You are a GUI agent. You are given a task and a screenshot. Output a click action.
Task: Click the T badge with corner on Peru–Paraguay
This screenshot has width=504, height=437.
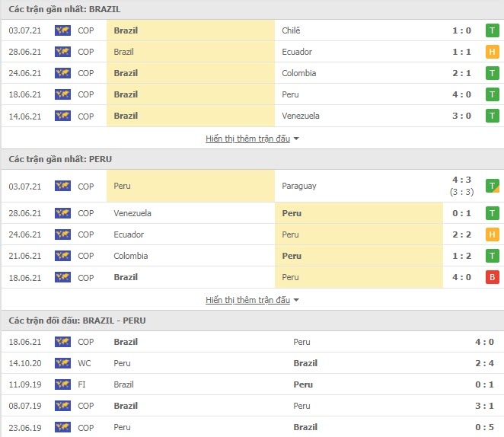492,186
